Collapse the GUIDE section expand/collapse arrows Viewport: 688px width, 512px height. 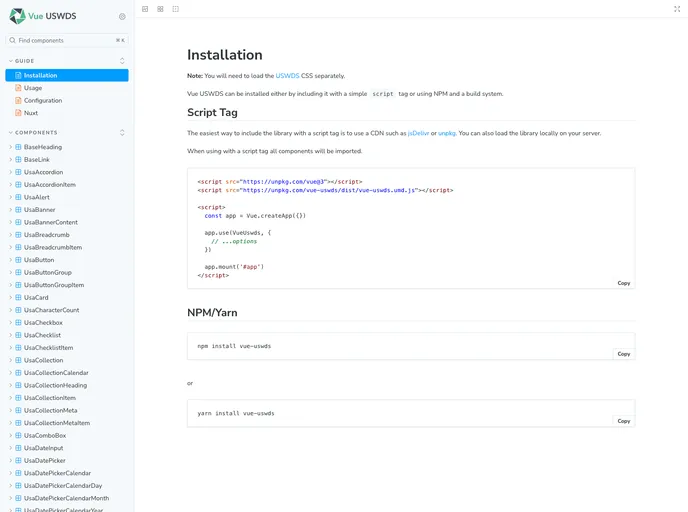coord(122,61)
